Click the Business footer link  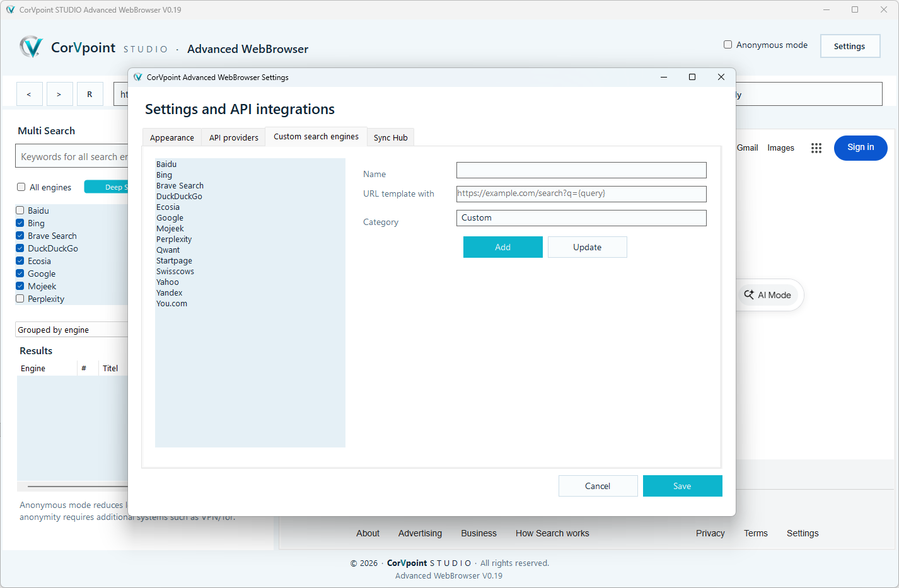(478, 533)
